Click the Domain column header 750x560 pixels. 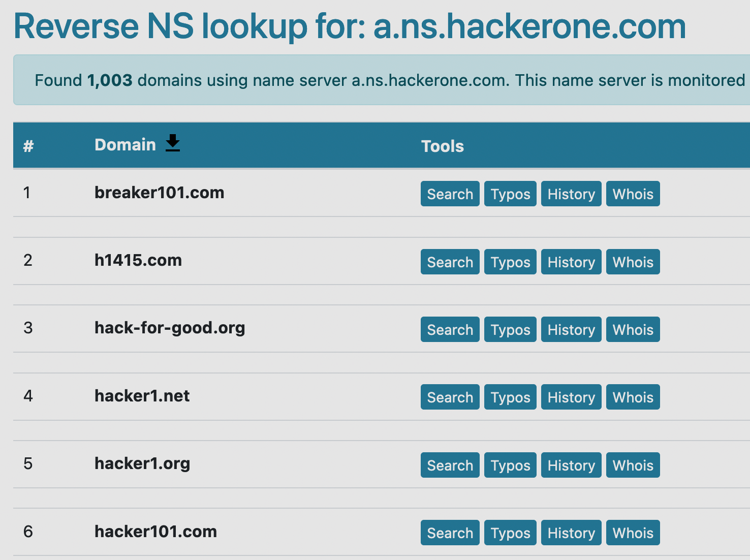coord(125,145)
